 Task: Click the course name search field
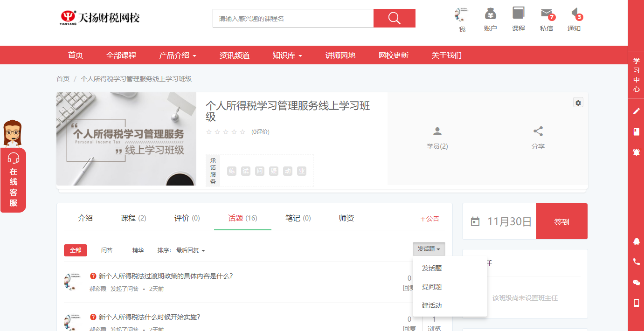tap(293, 19)
